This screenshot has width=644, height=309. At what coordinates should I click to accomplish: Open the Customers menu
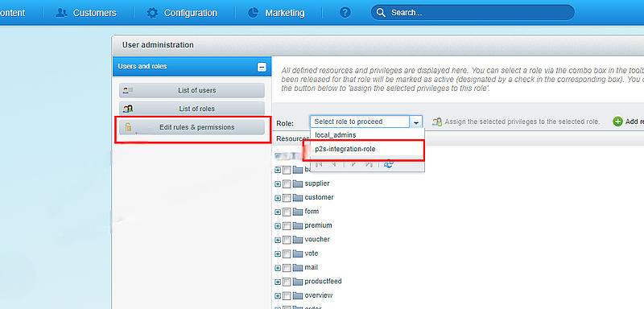coord(86,13)
